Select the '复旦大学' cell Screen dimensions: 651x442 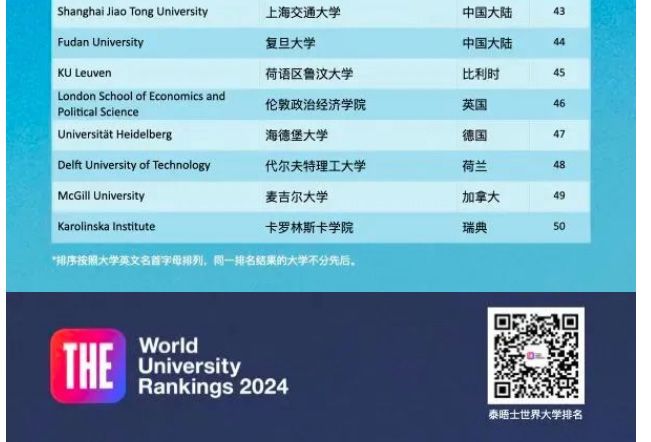290,43
